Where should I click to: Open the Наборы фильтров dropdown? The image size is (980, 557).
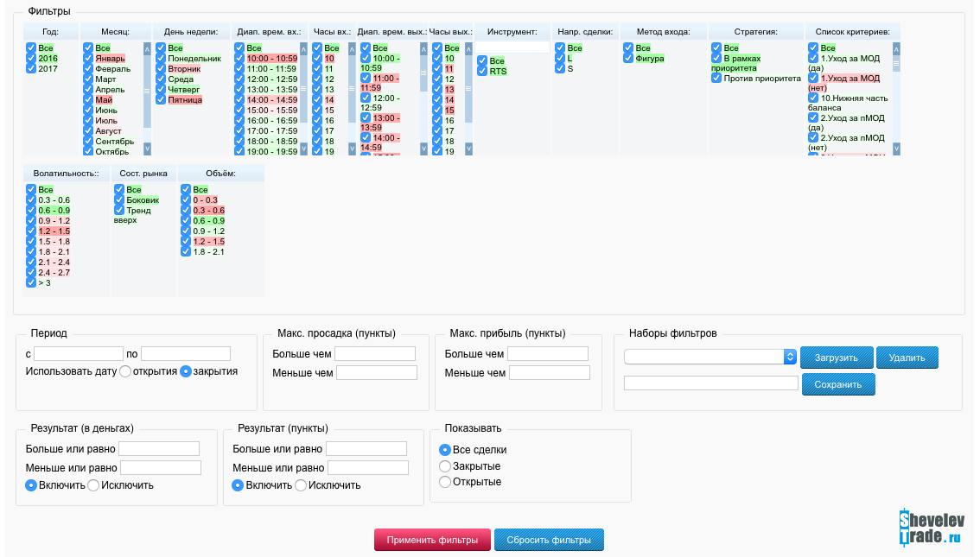click(x=710, y=357)
